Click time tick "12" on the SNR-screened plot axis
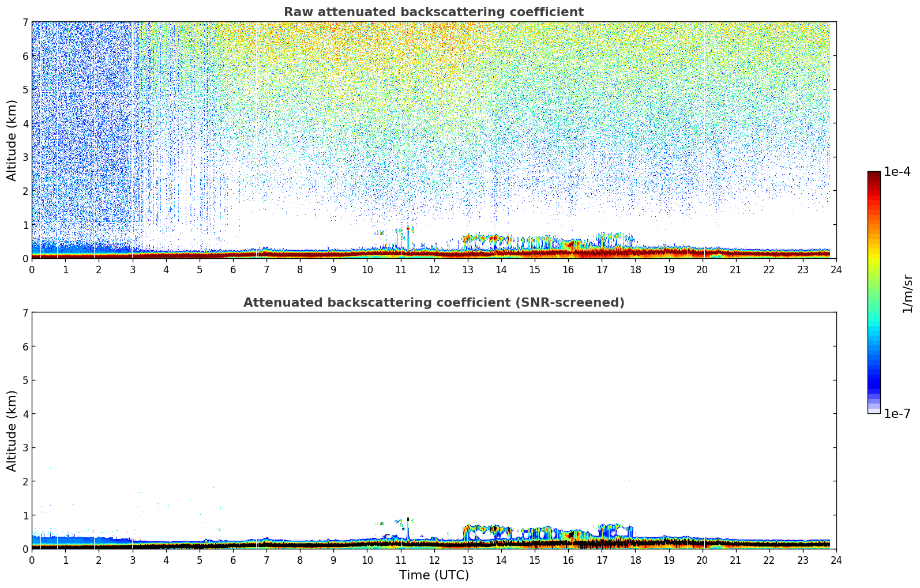 pyautogui.click(x=434, y=560)
